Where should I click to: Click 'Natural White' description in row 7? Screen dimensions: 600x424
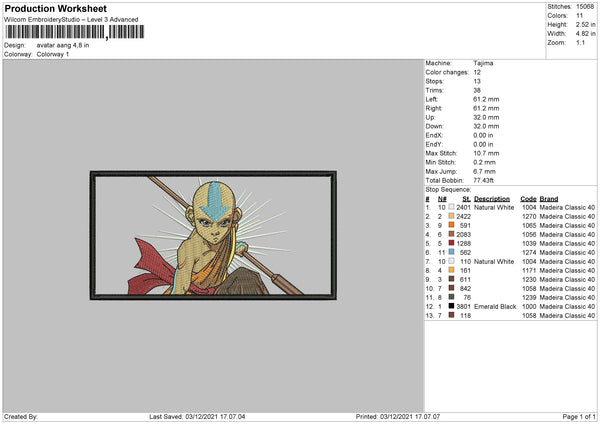click(x=494, y=261)
